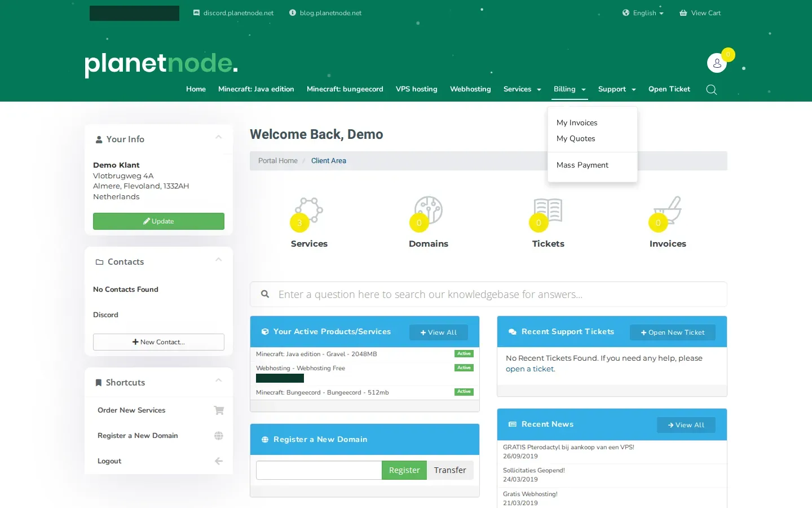
Task: Open the English language dropdown
Action: click(643, 13)
